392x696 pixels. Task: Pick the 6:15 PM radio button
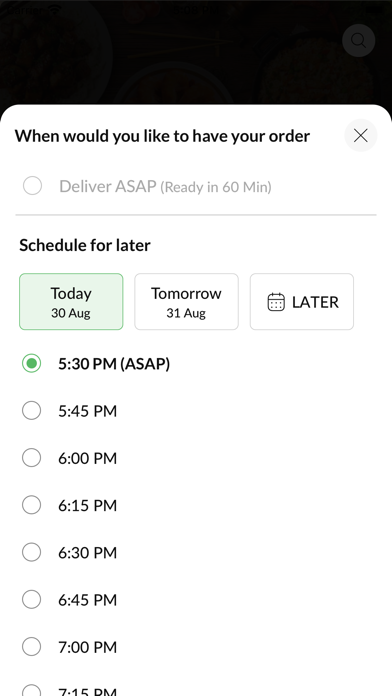32,505
